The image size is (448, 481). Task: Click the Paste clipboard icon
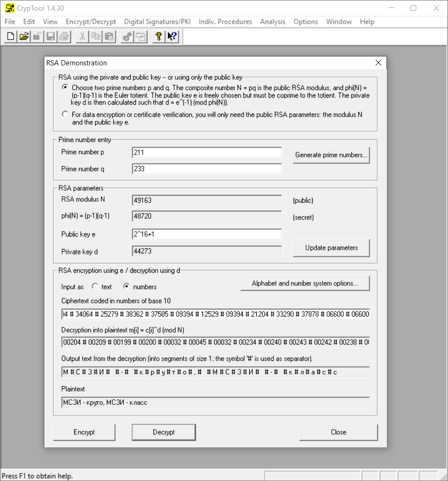tap(109, 36)
